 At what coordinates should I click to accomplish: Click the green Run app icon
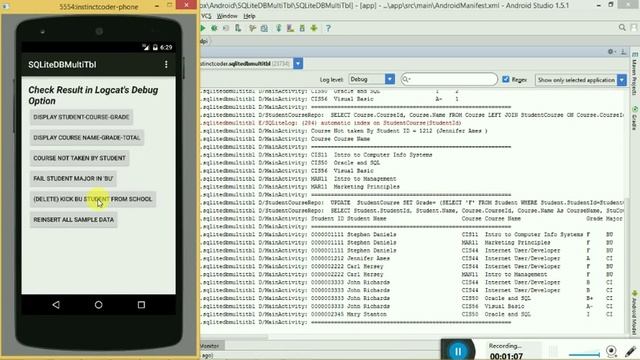coord(202,28)
